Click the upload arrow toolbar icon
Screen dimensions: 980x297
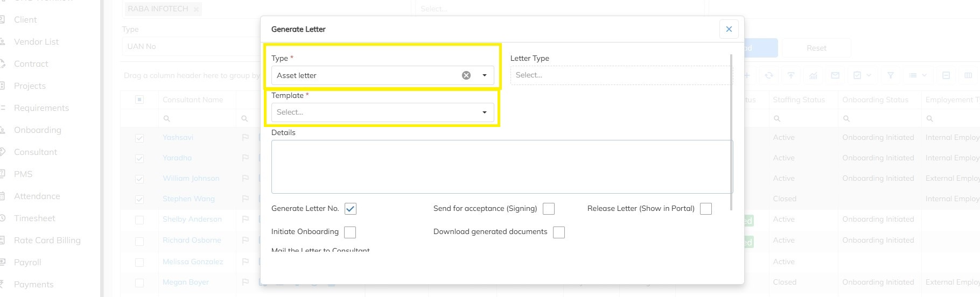point(791,76)
